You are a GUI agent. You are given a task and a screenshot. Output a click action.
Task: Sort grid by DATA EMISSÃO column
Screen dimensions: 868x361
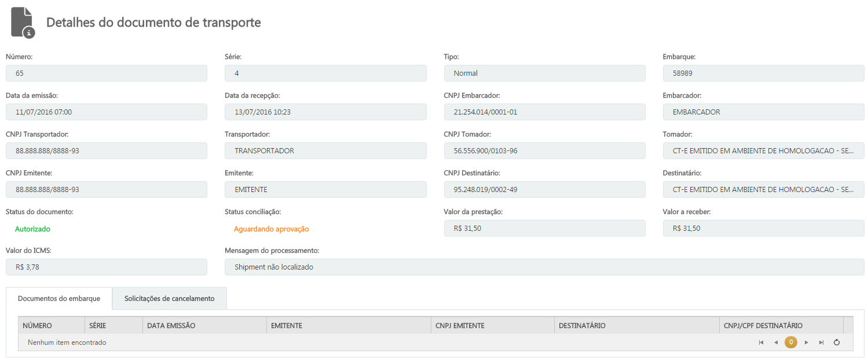point(204,326)
